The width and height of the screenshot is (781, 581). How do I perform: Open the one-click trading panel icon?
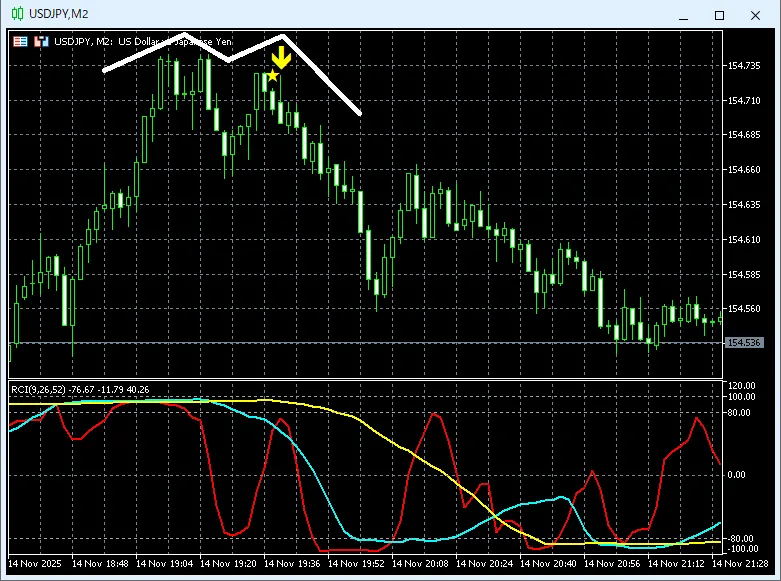tap(20, 41)
